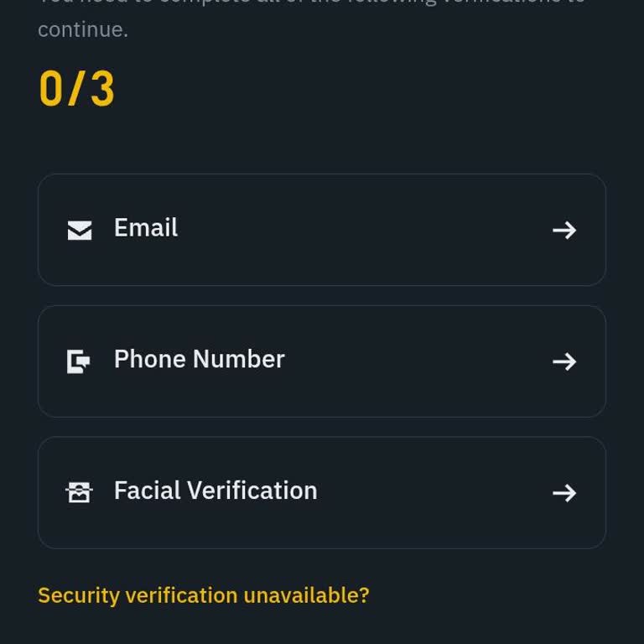Click the cut-off top instruction line
The height and width of the screenshot is (644, 644).
coord(312,3)
